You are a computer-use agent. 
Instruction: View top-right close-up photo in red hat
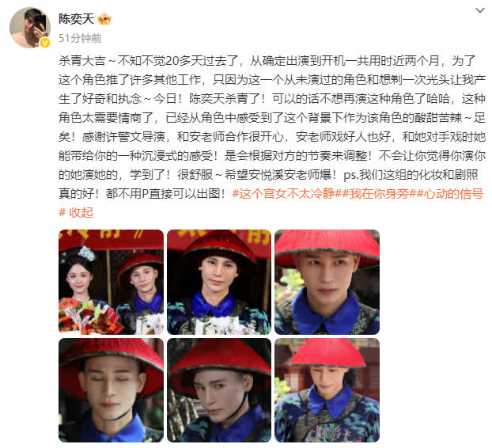[327, 282]
